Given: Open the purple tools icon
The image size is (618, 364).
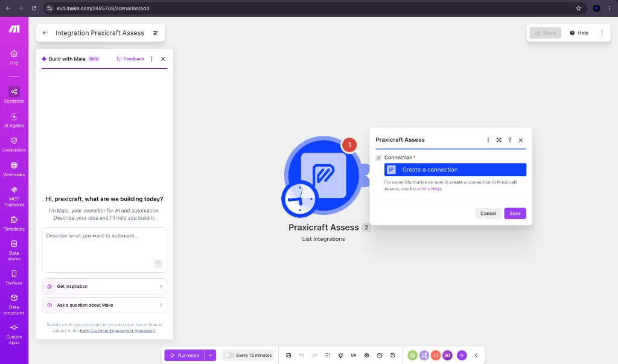Looking at the screenshot, I should 424,356.
